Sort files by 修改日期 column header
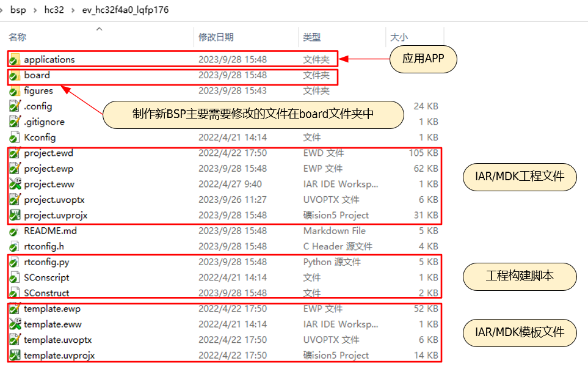The image size is (588, 366). tap(216, 38)
